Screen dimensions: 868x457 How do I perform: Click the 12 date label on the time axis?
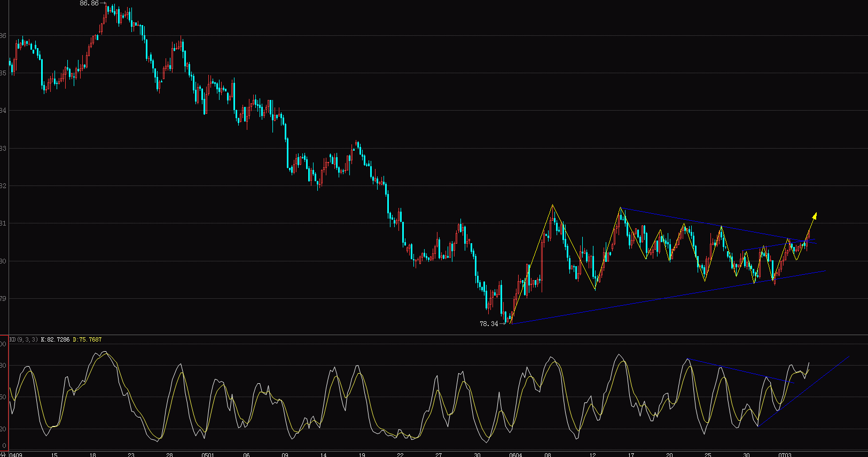point(592,455)
